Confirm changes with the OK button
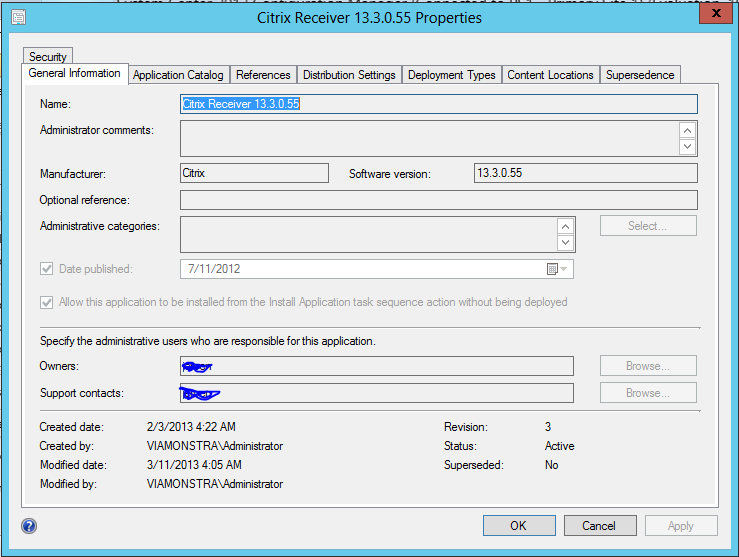739x557 pixels. coord(519,525)
